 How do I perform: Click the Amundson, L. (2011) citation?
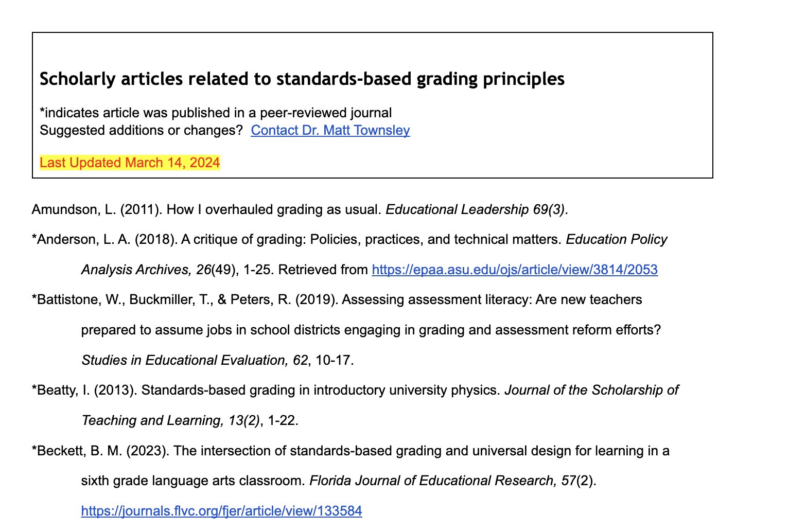click(x=300, y=209)
